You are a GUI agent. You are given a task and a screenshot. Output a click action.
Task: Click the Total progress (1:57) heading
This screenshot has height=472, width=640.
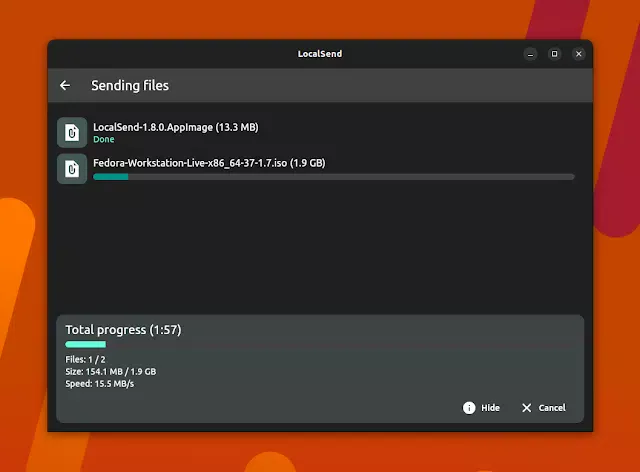click(x=123, y=329)
